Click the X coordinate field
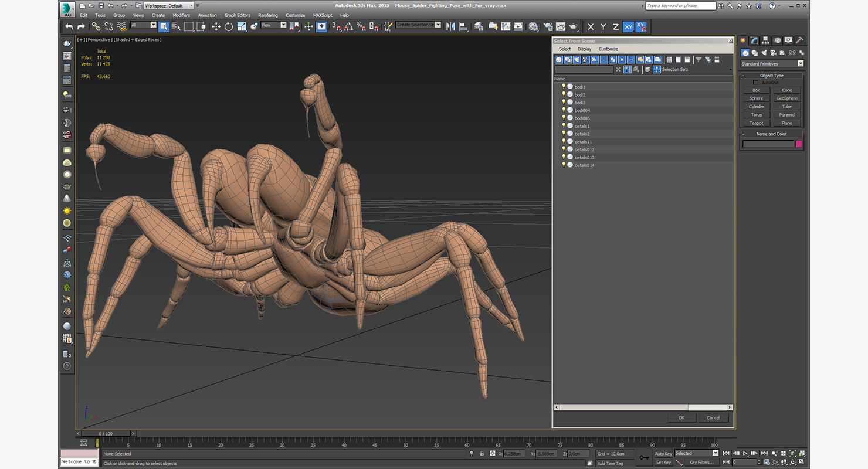 (514, 454)
